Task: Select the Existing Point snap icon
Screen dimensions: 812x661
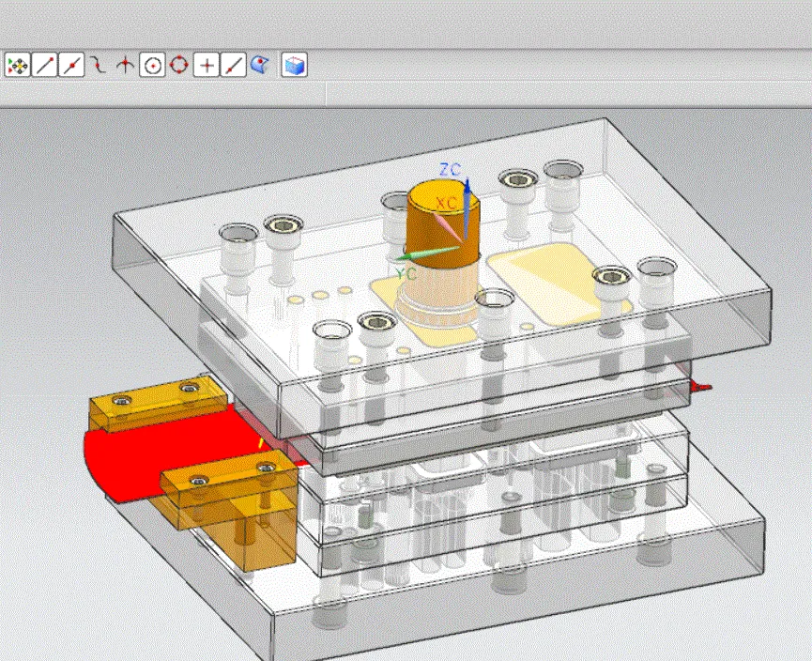Action: 206,65
